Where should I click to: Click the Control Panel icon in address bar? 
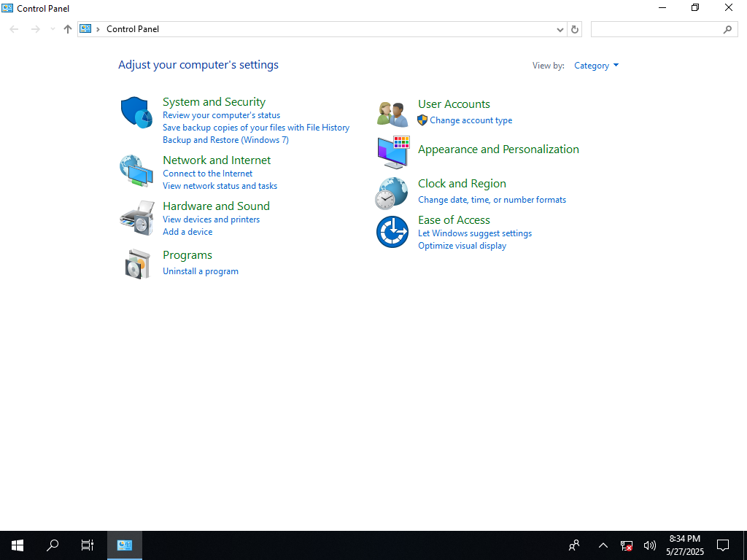(x=85, y=29)
